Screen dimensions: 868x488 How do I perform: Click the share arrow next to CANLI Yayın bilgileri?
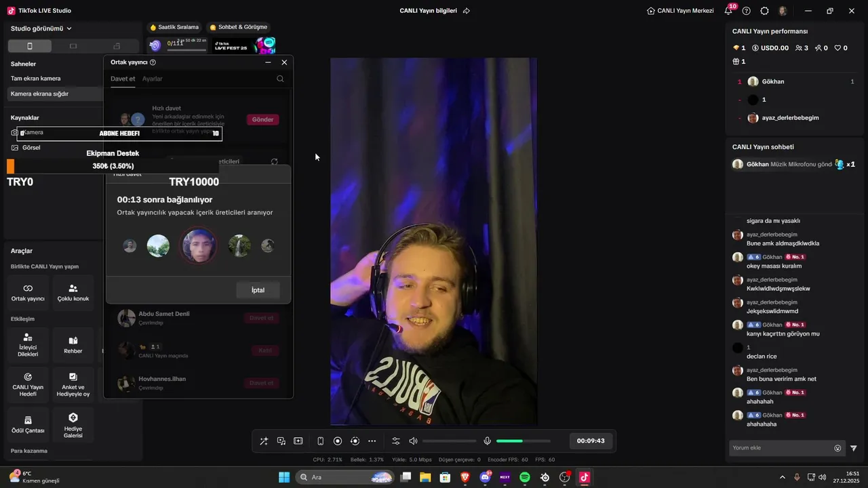[x=467, y=11]
